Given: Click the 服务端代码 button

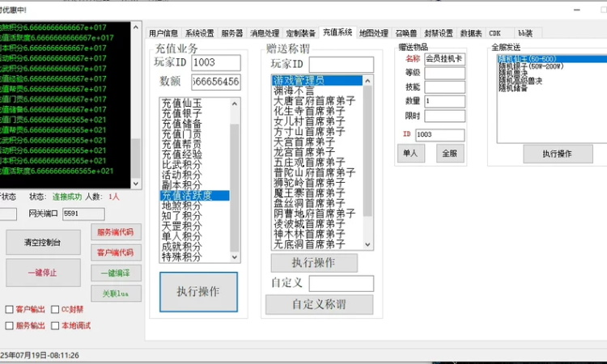Looking at the screenshot, I should 115,232.
